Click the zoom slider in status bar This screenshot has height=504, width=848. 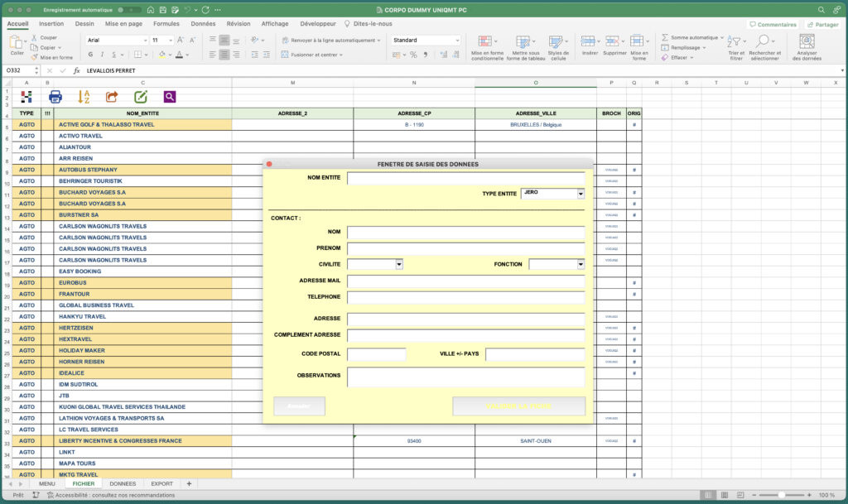[781, 495]
